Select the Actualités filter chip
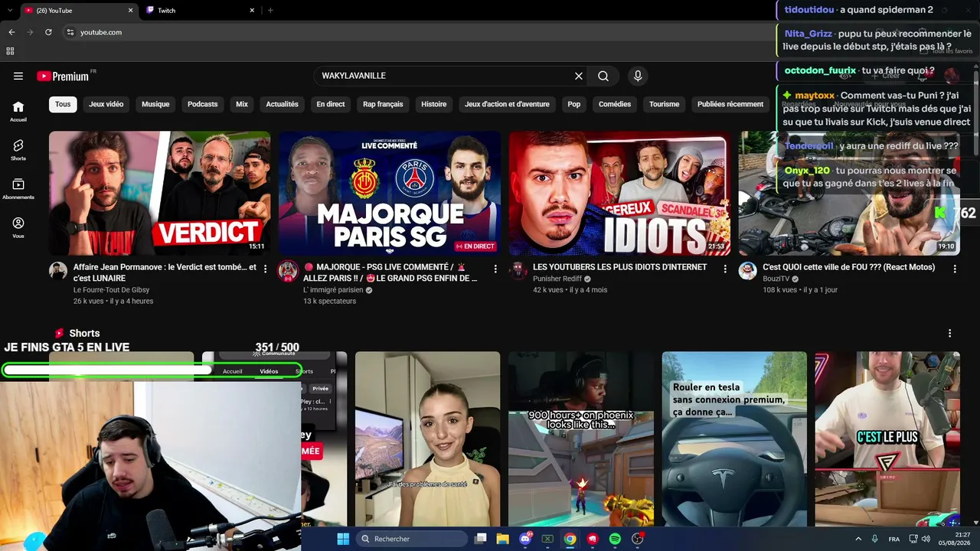This screenshot has height=551, width=980. pyautogui.click(x=282, y=104)
